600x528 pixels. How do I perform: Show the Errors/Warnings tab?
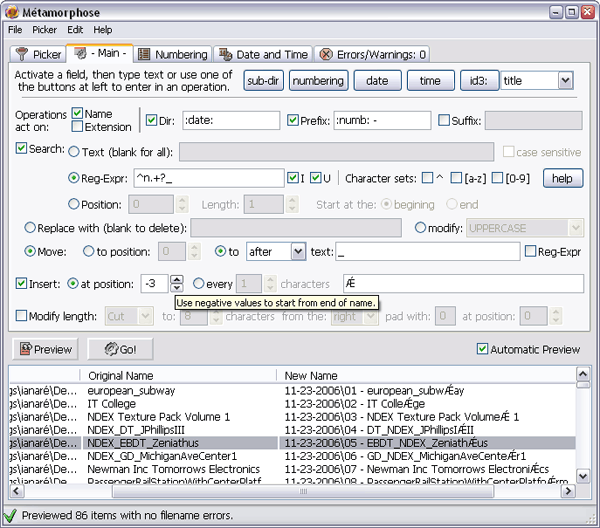point(371,54)
